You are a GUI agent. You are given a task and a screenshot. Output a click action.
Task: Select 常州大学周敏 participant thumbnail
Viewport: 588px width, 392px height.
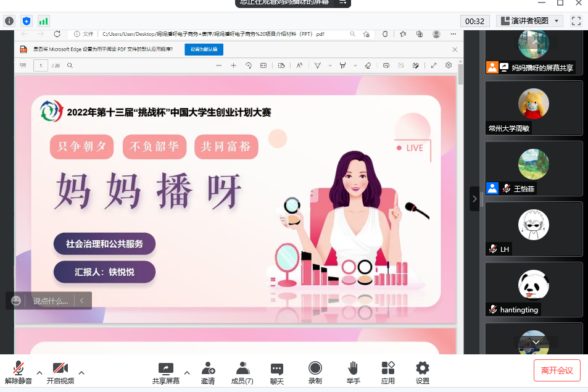[x=533, y=108]
